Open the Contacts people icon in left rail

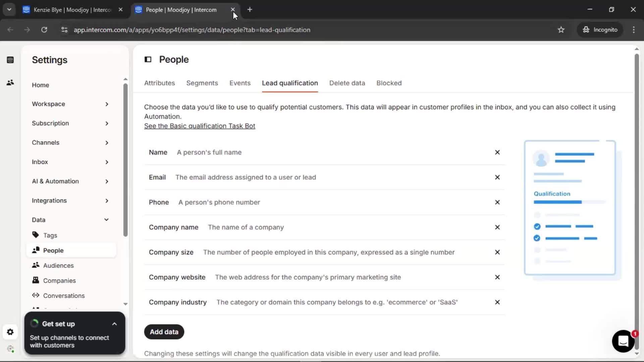coord(10,82)
